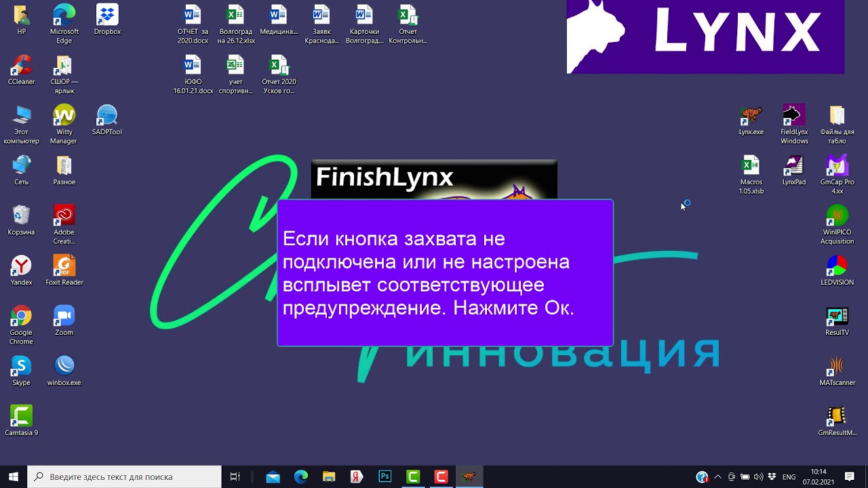868x488 pixels.
Task: Open the SADPTool desktop icon
Action: [x=107, y=120]
